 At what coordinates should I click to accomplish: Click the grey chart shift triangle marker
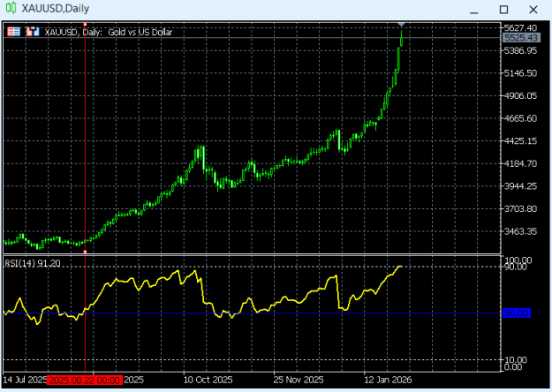401,25
